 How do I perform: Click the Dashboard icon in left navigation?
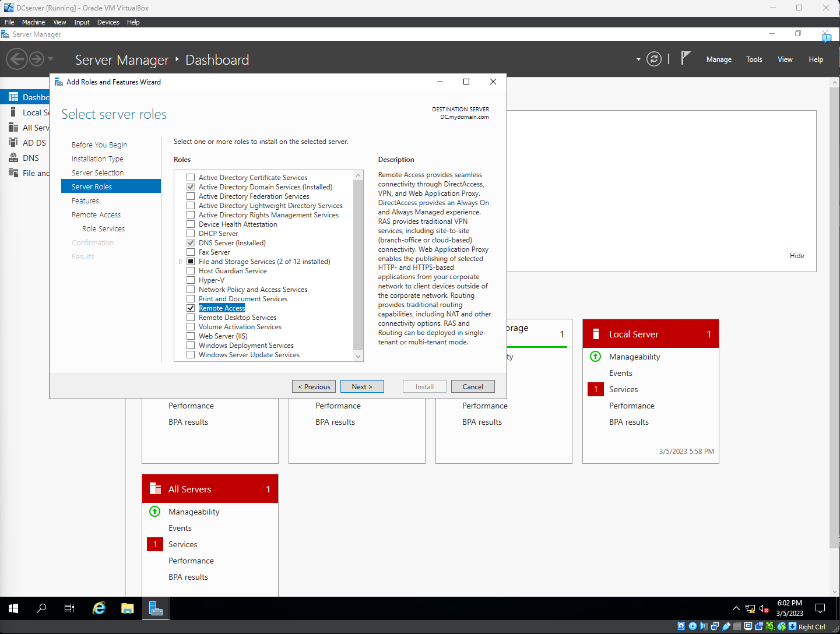(x=13, y=97)
